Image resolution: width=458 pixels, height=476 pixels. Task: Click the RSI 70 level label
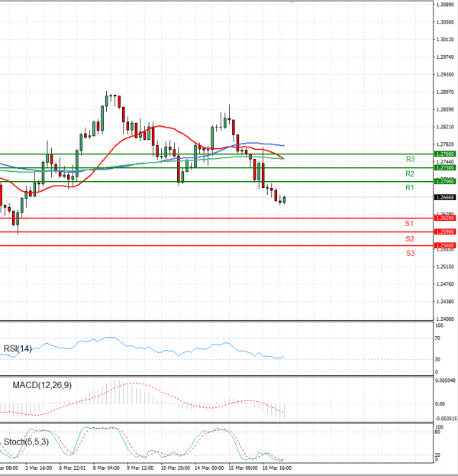pos(437,338)
